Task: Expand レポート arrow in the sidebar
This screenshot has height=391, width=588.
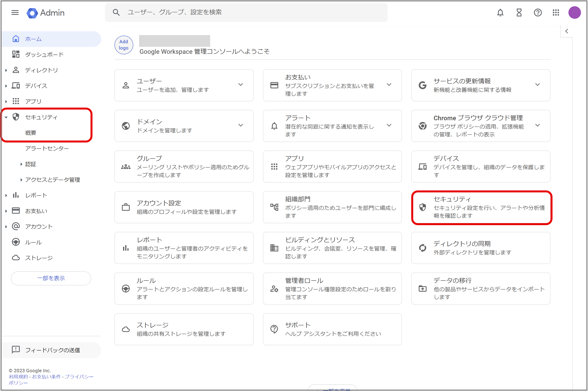Action: pos(6,195)
